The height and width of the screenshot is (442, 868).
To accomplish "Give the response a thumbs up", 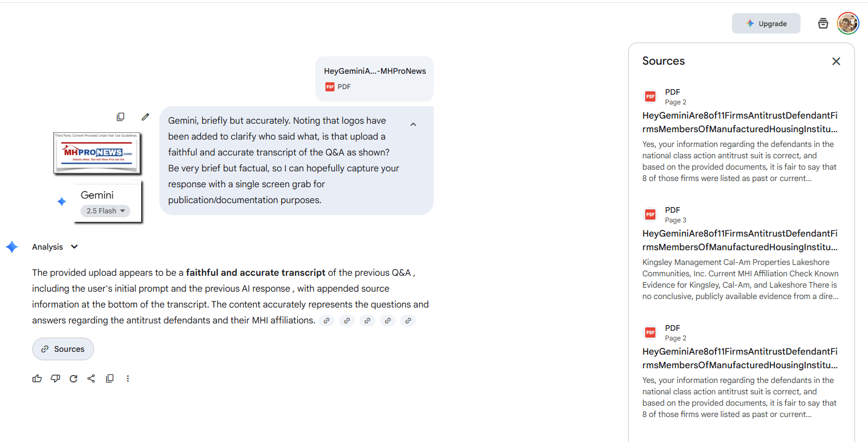I will click(37, 378).
